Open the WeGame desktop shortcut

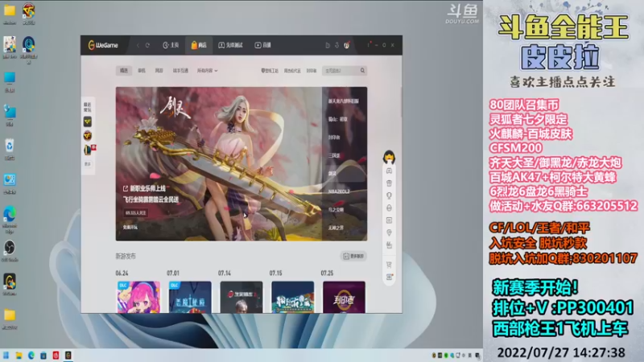(x=10, y=285)
